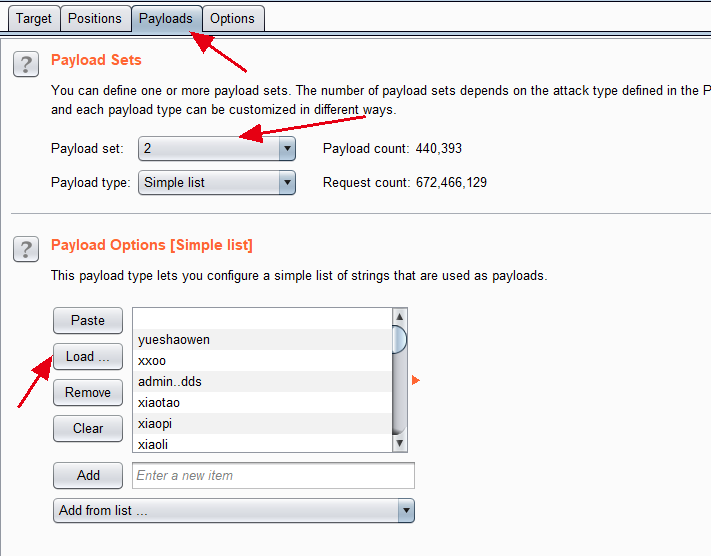This screenshot has height=556, width=711.
Task: Open the Options tab
Action: [x=232, y=19]
